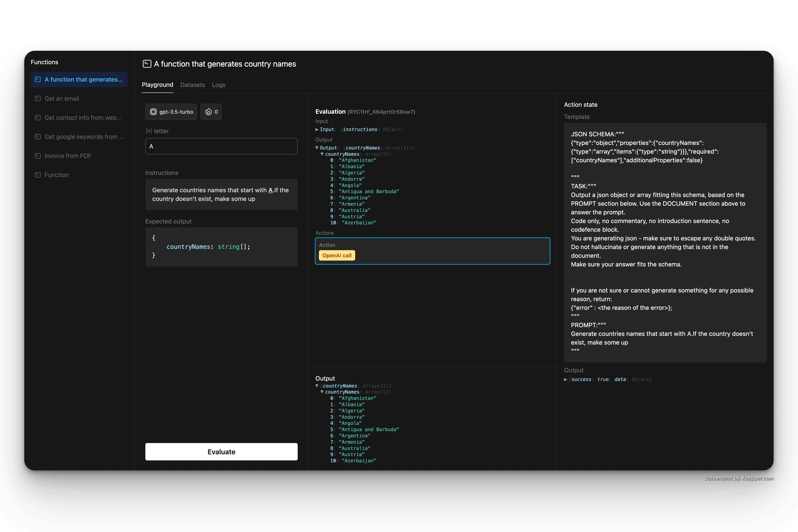The image size is (798, 532).
Task: Expand the success/data object in Action state
Action: 566,379
